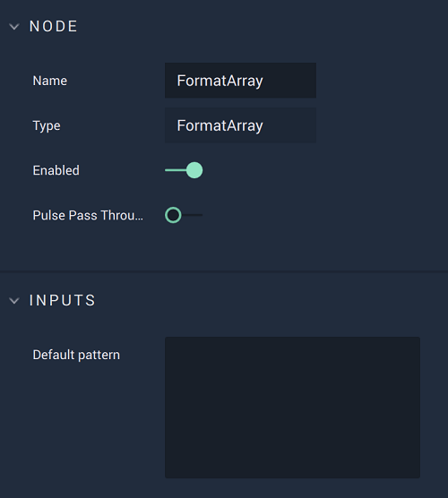Click the divider between NODE and INPUTS sections

coord(224,271)
